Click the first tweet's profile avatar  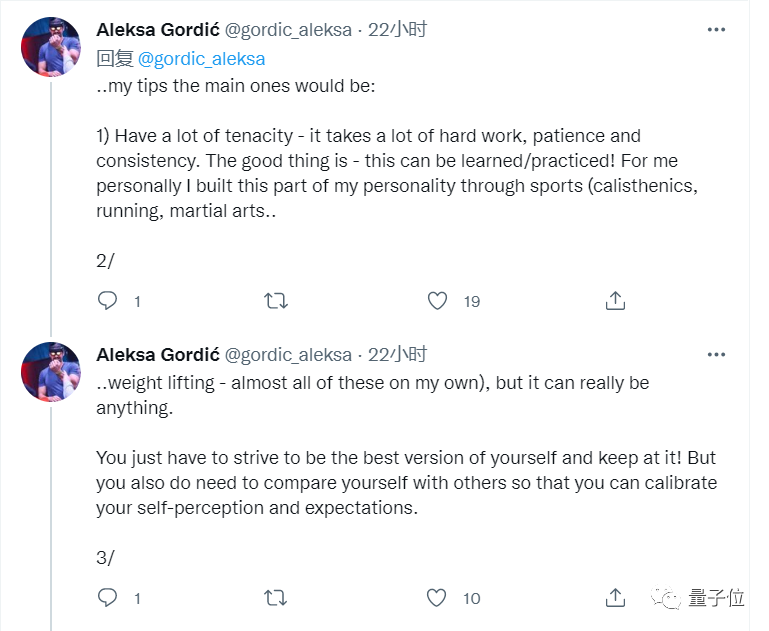51,46
